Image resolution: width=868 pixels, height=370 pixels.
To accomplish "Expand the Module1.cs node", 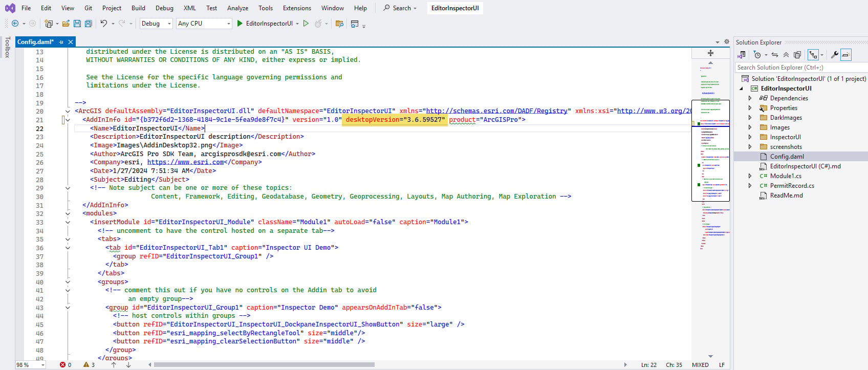I will click(x=750, y=176).
